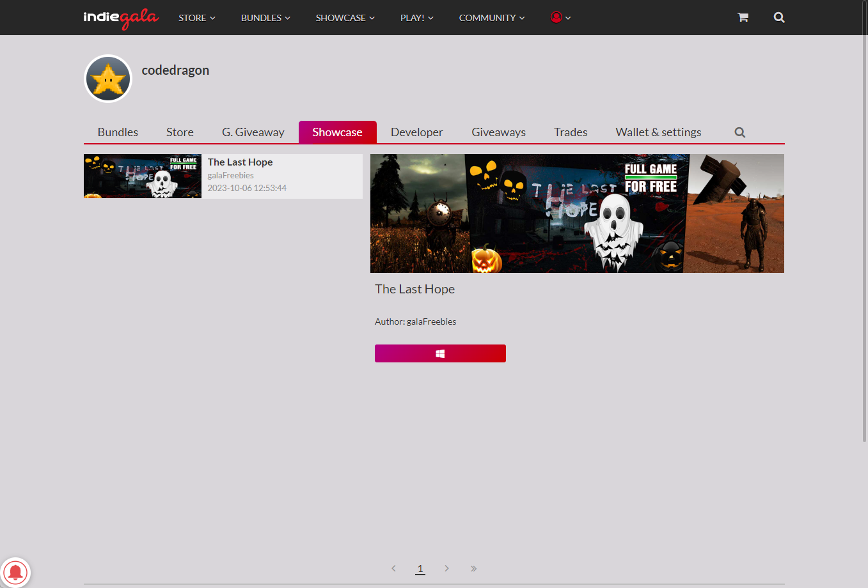Switch to the Developer tab
This screenshot has height=588, width=868.
417,132
